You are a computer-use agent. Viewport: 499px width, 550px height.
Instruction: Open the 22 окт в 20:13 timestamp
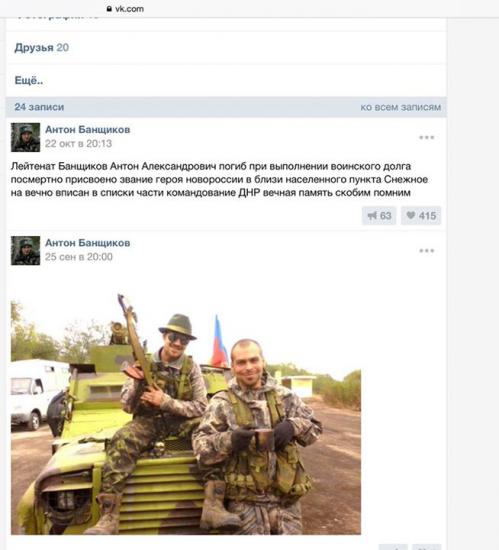[79, 143]
